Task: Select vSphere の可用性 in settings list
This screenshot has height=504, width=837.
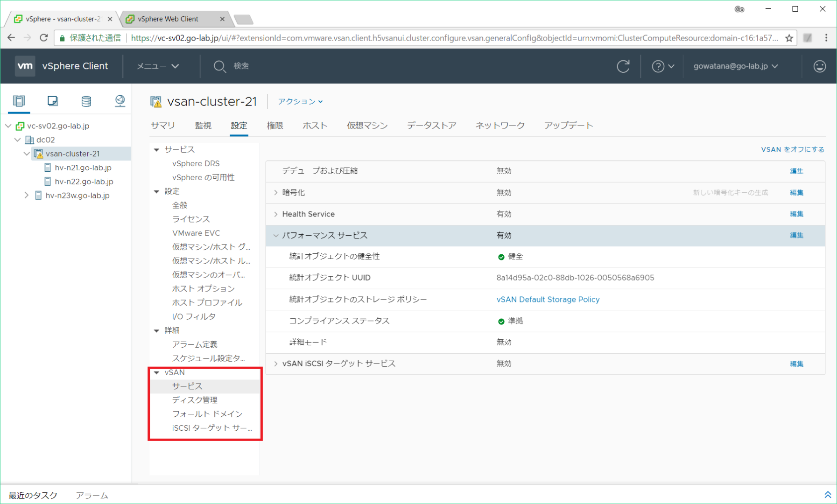Action: click(203, 178)
